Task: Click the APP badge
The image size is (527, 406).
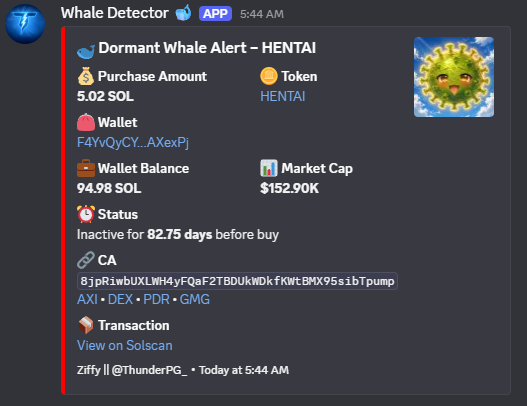Action: [x=215, y=14]
